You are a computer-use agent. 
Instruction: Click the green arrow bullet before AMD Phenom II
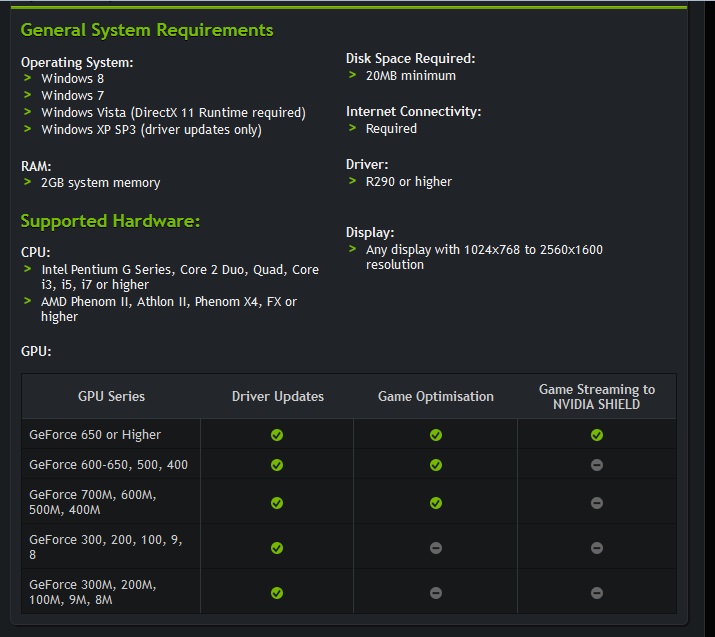(x=27, y=300)
